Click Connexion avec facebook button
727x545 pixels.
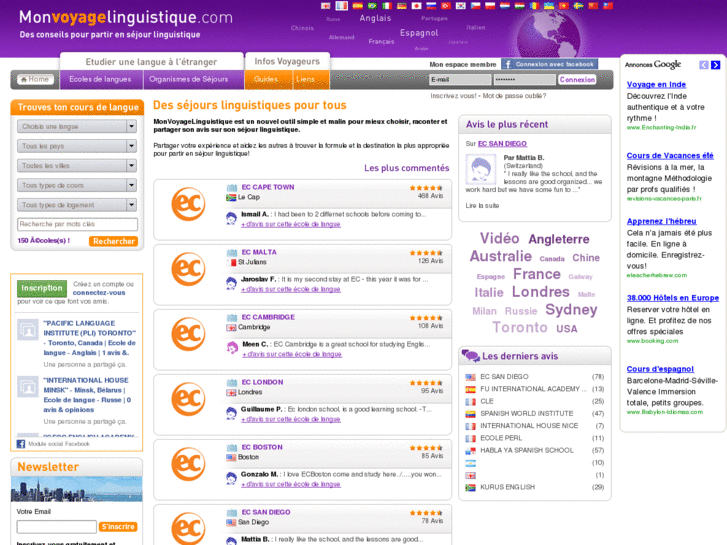point(549,64)
